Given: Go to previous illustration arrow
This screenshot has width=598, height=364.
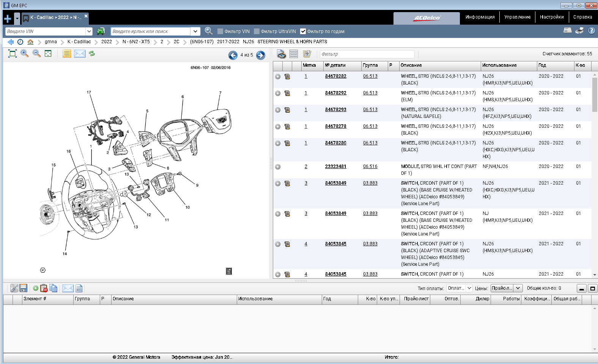Looking at the screenshot, I should coord(233,55).
